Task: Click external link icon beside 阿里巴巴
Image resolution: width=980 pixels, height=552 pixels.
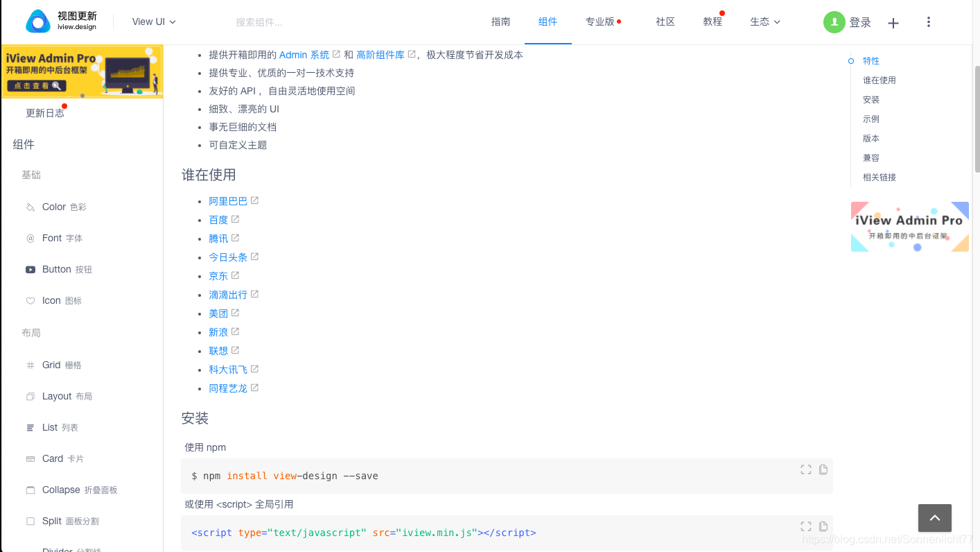Action: click(254, 200)
